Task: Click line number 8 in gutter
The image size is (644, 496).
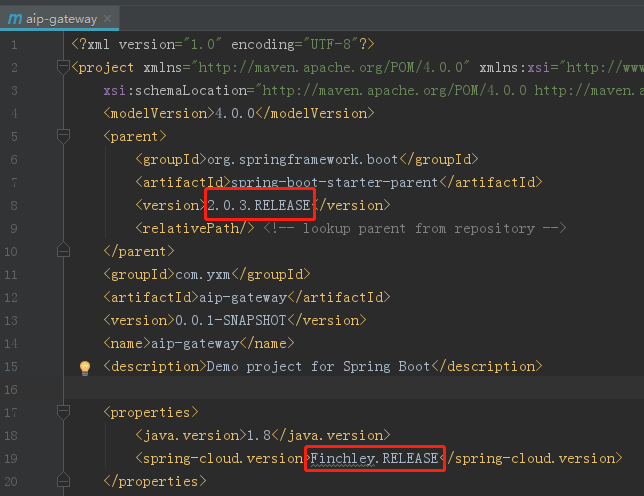Action: point(14,205)
